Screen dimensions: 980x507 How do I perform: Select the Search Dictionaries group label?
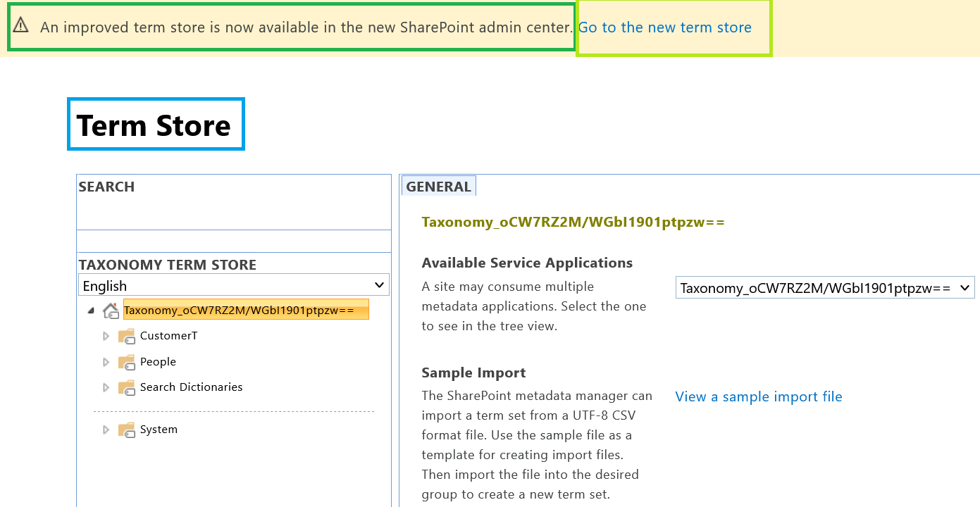tap(191, 387)
